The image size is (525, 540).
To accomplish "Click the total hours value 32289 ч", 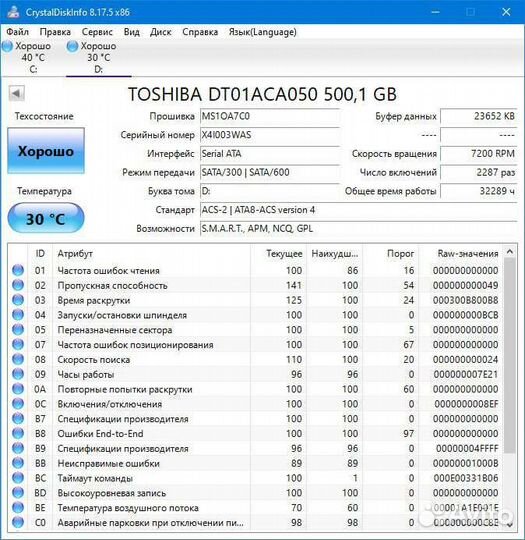I will click(x=479, y=191).
